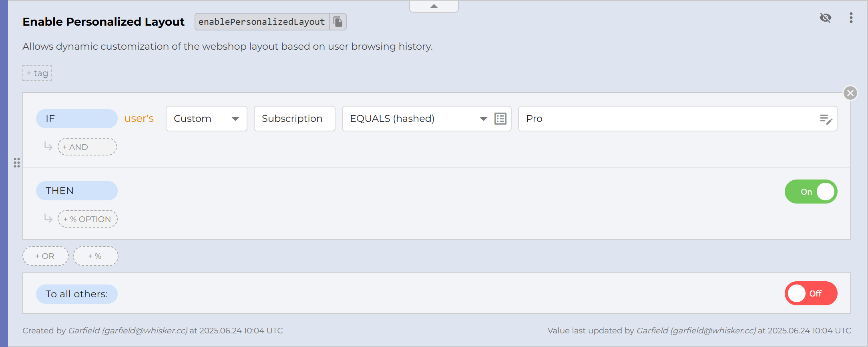The image size is (868, 347).
Task: Open the three-dot kebab menu
Action: click(851, 18)
